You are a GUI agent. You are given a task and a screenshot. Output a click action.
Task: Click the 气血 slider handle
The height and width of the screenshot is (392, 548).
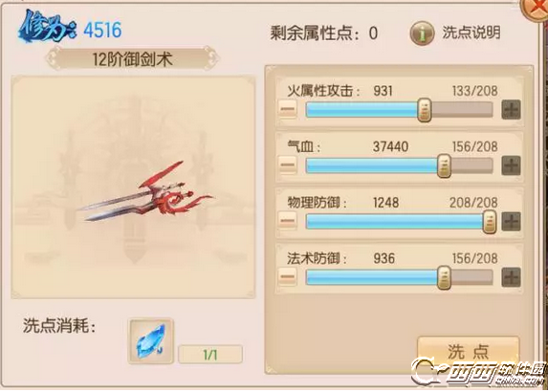[x=444, y=165]
